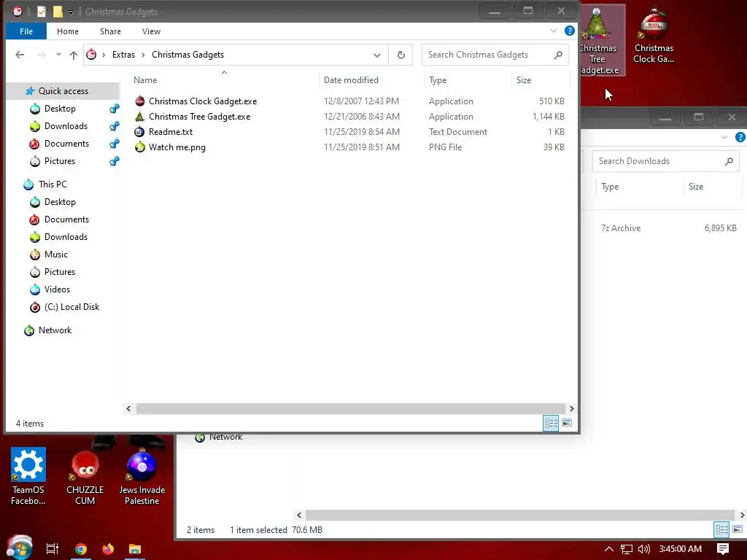Click the Properties icon in title bar
Image resolution: width=747 pixels, height=560 pixels.
[42, 12]
